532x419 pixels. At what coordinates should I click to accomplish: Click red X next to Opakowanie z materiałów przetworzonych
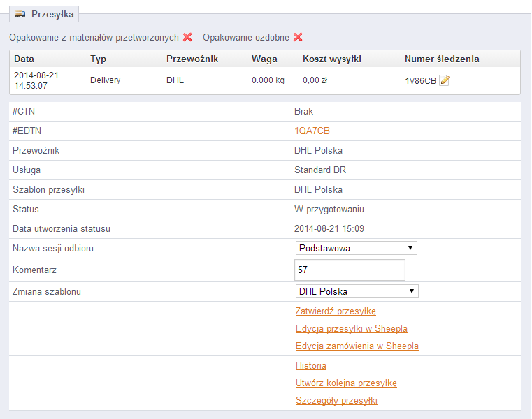187,37
